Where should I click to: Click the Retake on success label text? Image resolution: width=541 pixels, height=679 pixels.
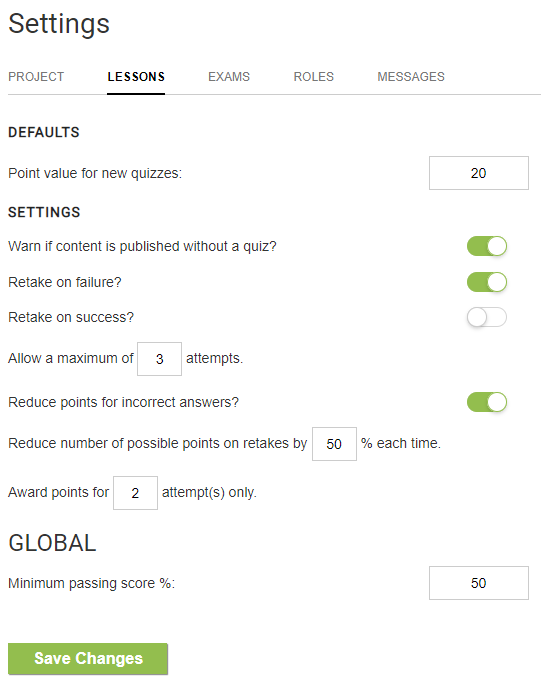point(71,317)
